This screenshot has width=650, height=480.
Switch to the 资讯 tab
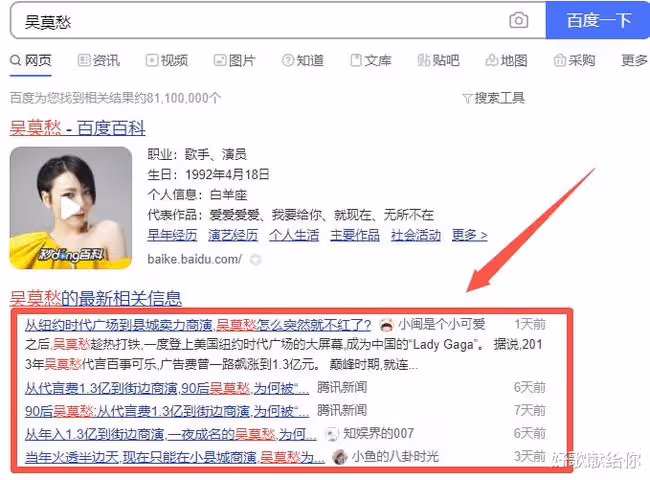[x=99, y=61]
